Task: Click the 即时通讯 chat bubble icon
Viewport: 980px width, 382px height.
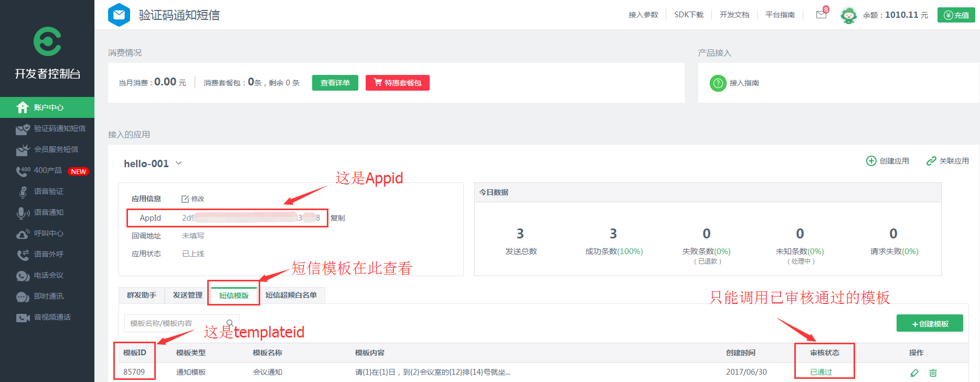Action: tap(23, 297)
